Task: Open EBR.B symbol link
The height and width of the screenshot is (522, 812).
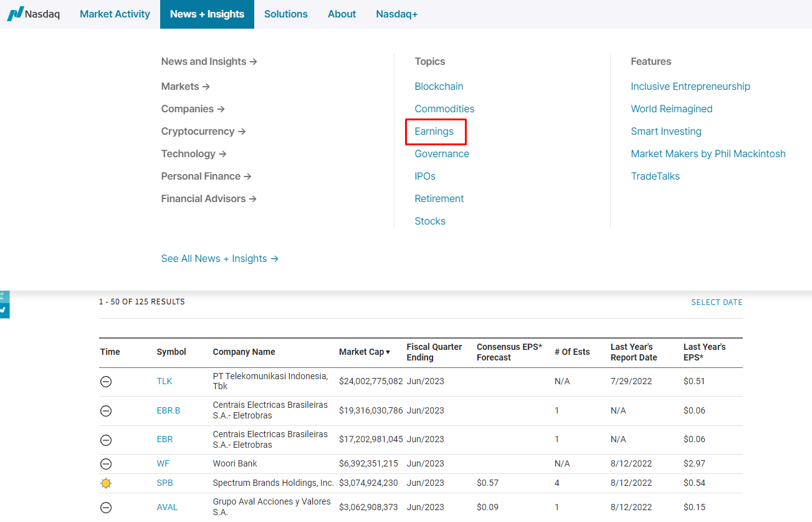Action: [168, 410]
